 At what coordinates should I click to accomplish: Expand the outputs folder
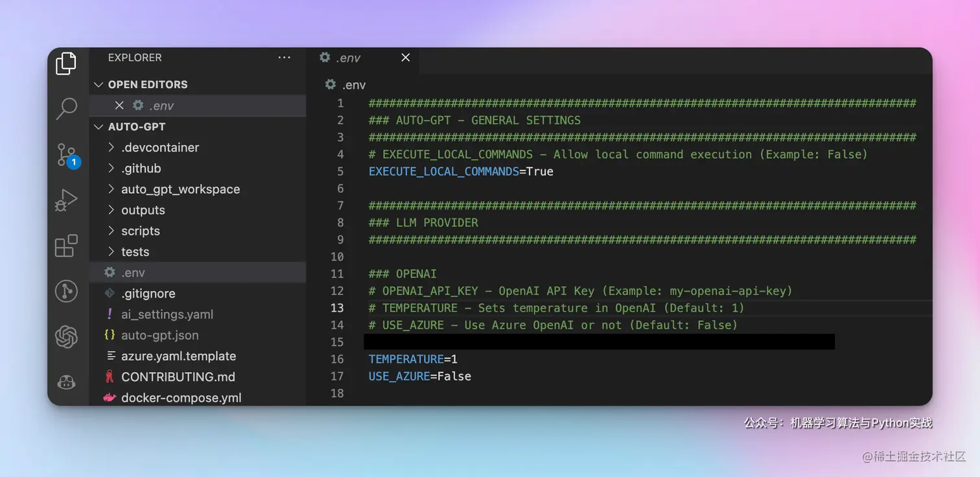point(111,210)
